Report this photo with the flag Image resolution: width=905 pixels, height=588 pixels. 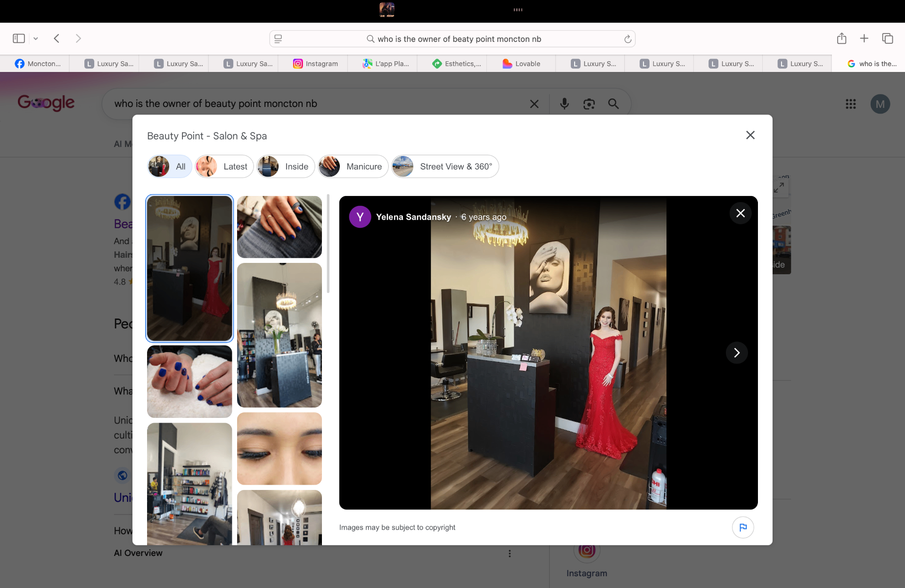coord(743,527)
